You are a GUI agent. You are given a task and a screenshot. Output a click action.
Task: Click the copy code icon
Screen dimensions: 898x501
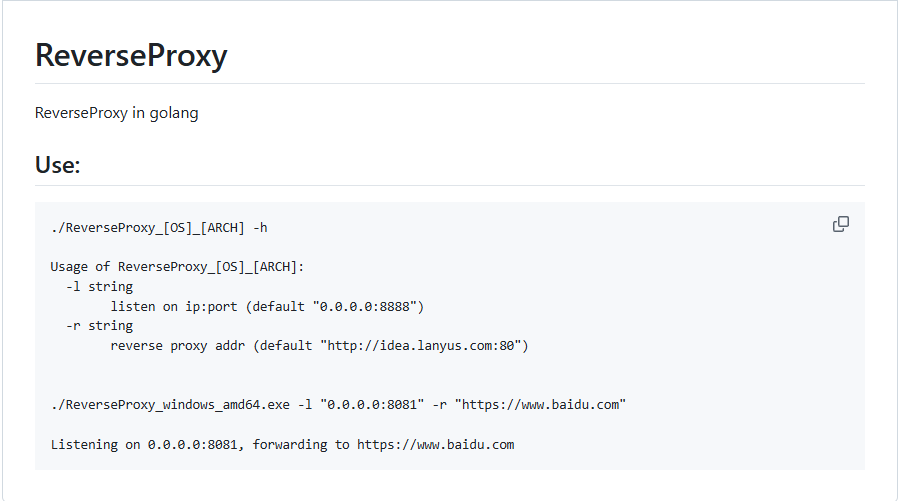coord(841,224)
